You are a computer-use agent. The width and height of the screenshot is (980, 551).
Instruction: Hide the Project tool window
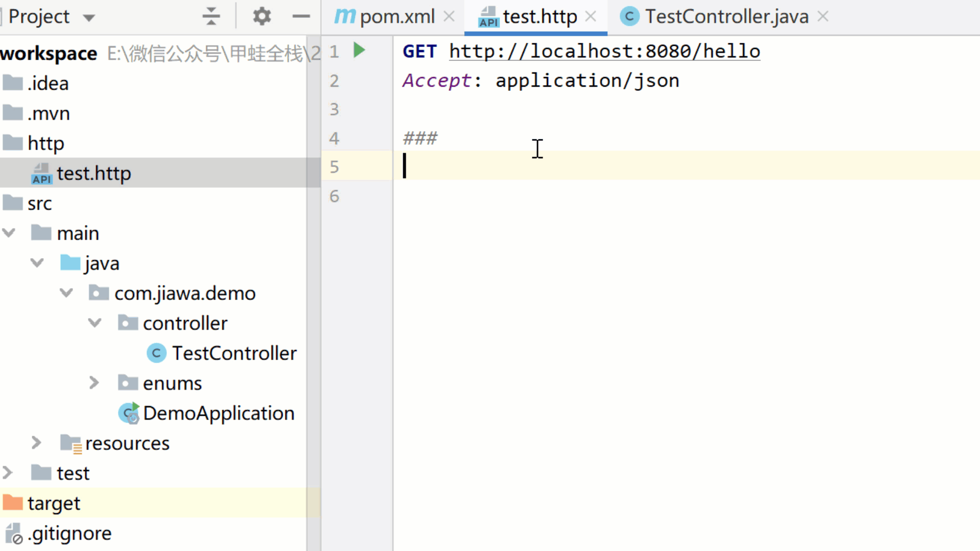301,17
